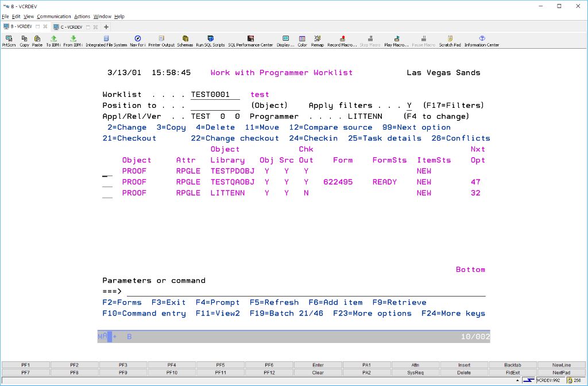Click F2=Forms function key text
Screen dimensions: 588x386
(122, 302)
